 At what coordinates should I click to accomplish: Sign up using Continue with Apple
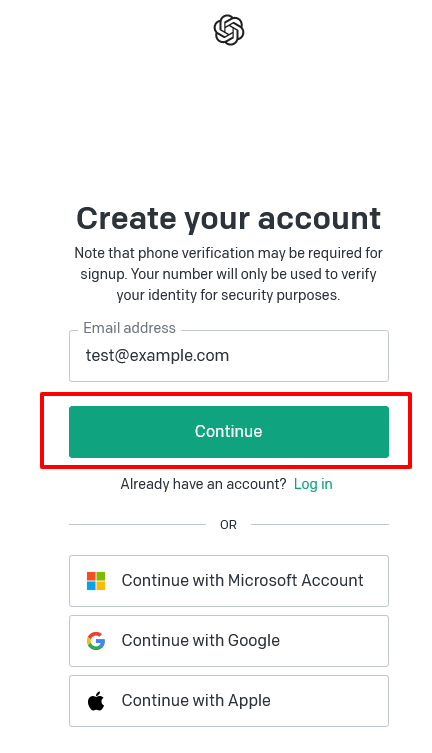228,701
